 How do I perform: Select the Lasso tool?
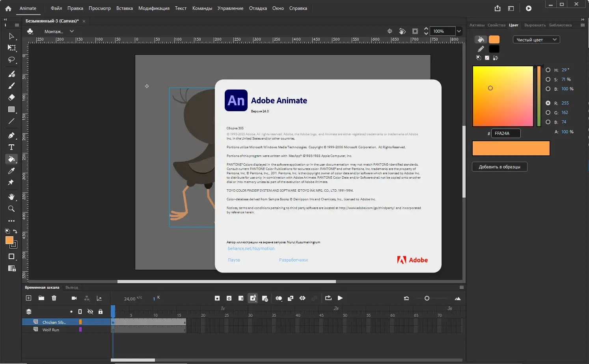(x=11, y=60)
